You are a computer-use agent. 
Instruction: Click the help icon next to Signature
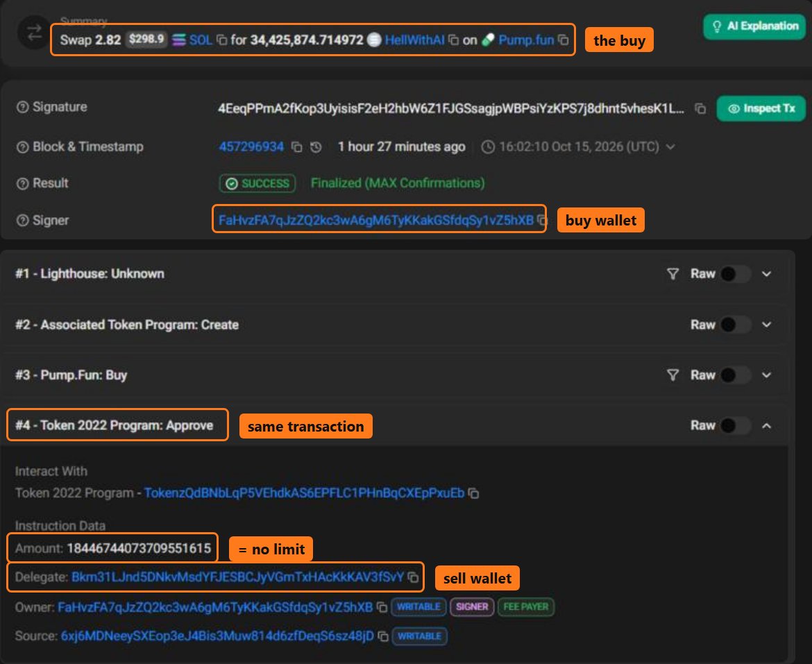[x=22, y=107]
